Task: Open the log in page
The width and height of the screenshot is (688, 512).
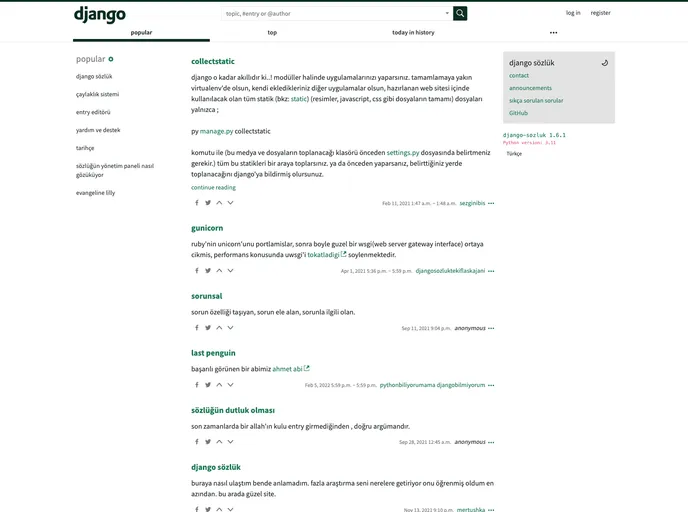Action: tap(573, 13)
